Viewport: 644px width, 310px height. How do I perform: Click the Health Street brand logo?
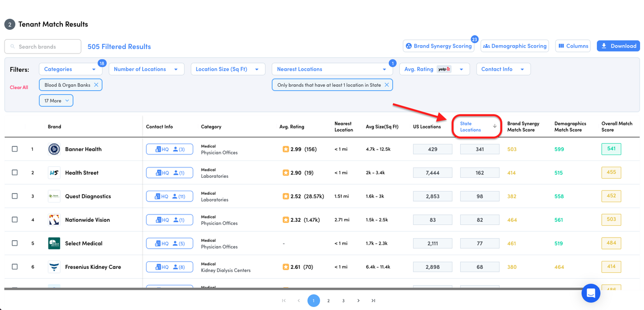point(54,173)
